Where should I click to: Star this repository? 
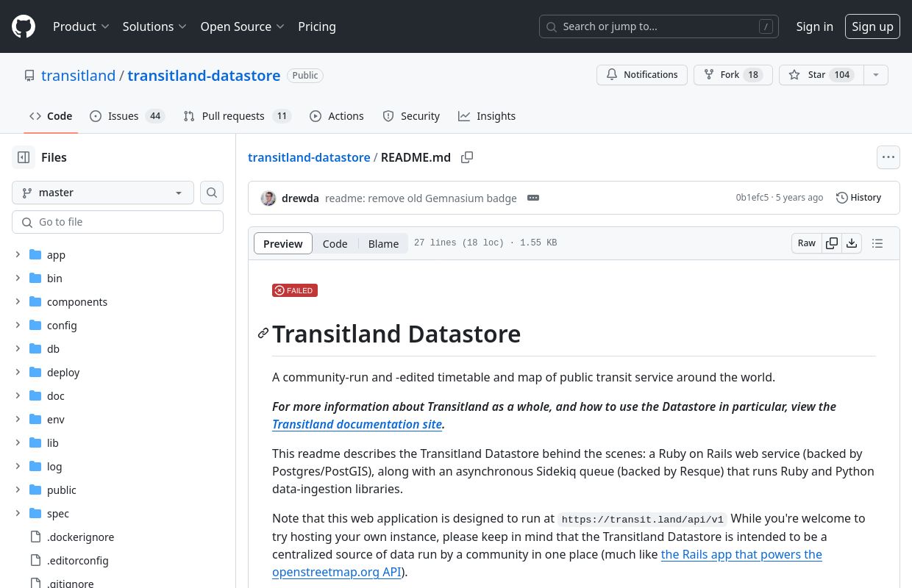click(x=822, y=75)
